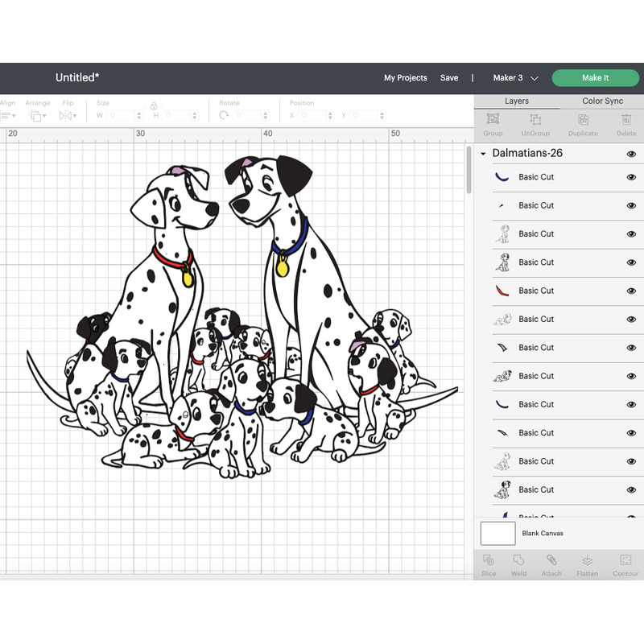Select the Delete icon in Layers panel
The height and width of the screenshot is (644, 644).
coord(625,125)
